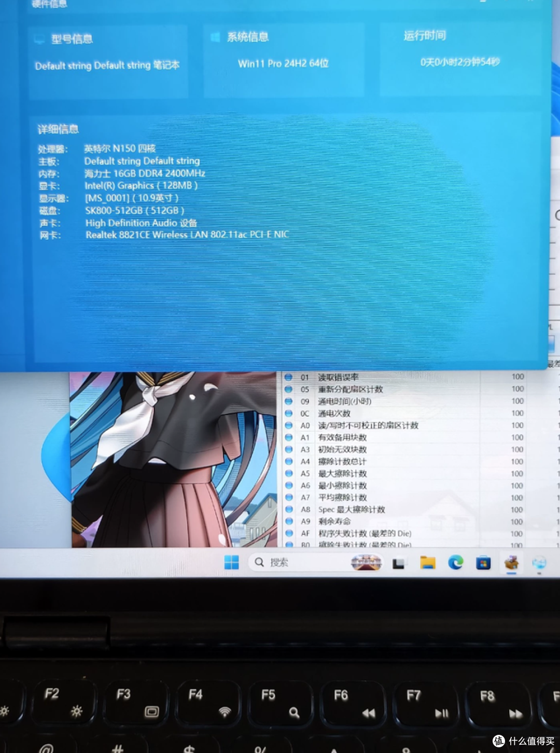Click the 系统信息 panel heading
This screenshot has width=560, height=753.
(x=248, y=37)
